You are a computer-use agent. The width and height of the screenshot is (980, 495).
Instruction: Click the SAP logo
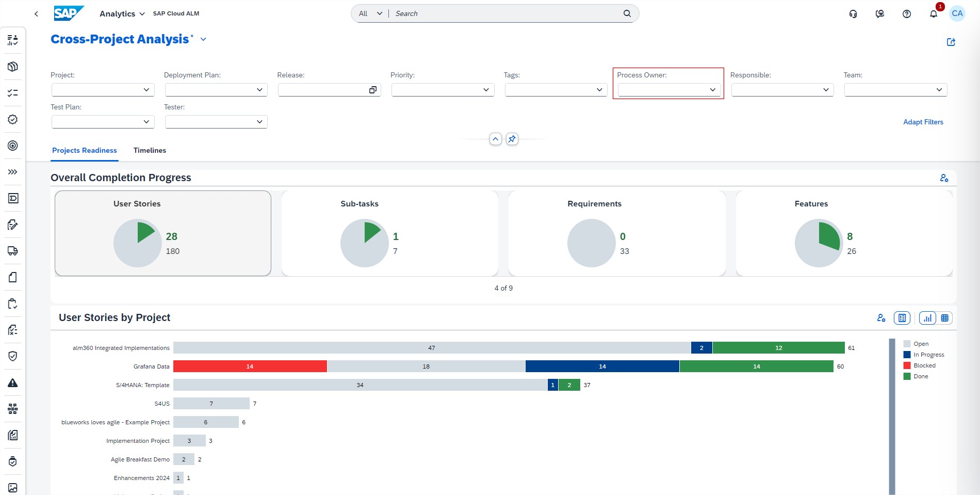click(69, 13)
